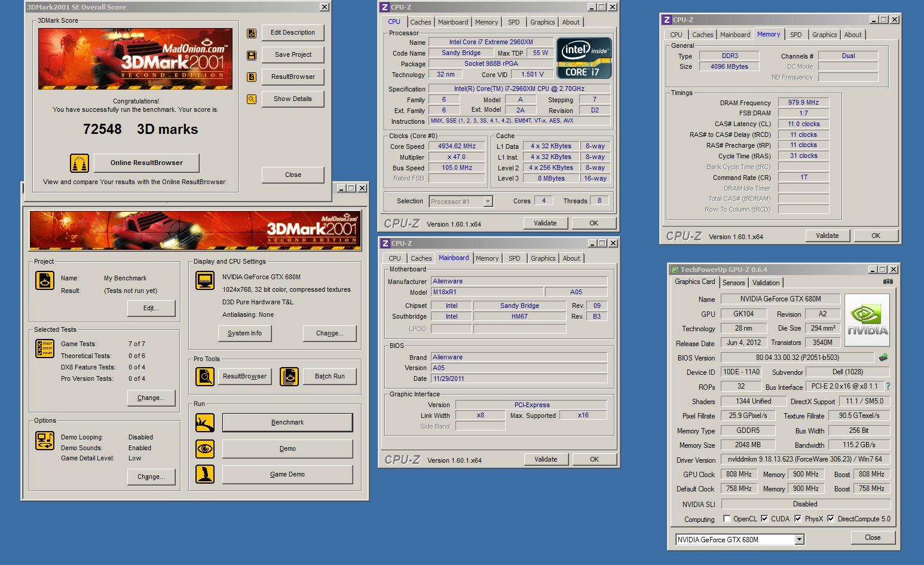The height and width of the screenshot is (565, 924).
Task: Click the Game Demo joystick icon
Action: click(205, 474)
